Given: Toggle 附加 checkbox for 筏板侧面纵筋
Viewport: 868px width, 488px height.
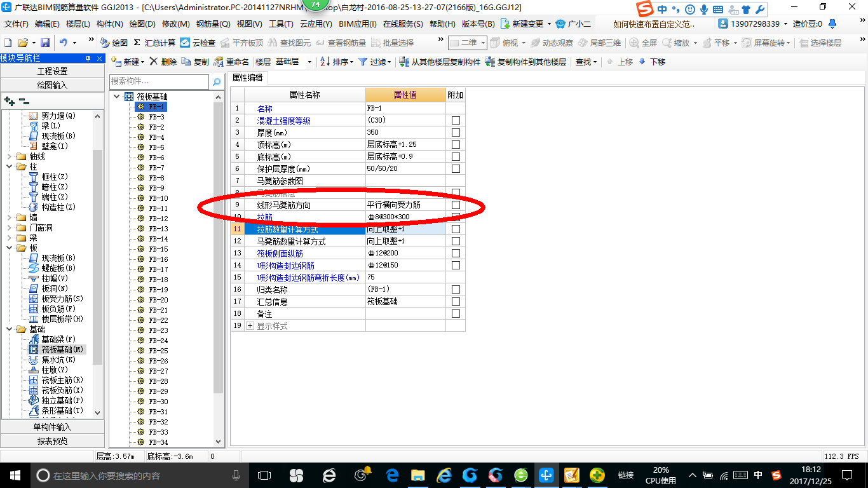Looking at the screenshot, I should click(456, 254).
